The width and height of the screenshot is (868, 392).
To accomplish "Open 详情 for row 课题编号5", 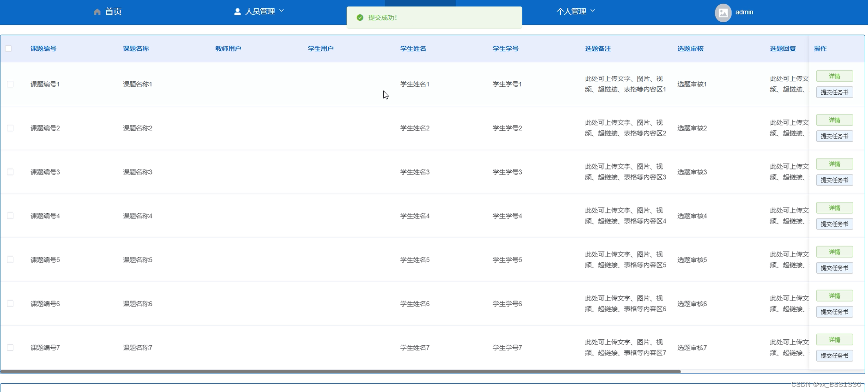I will (834, 252).
